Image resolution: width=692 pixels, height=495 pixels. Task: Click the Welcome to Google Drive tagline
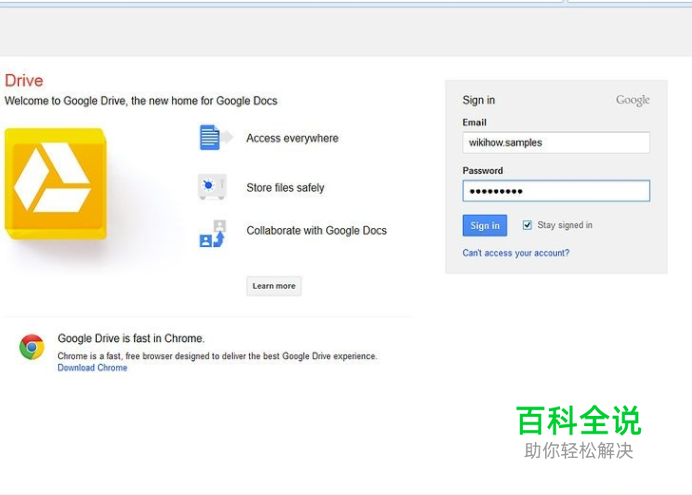(x=141, y=101)
